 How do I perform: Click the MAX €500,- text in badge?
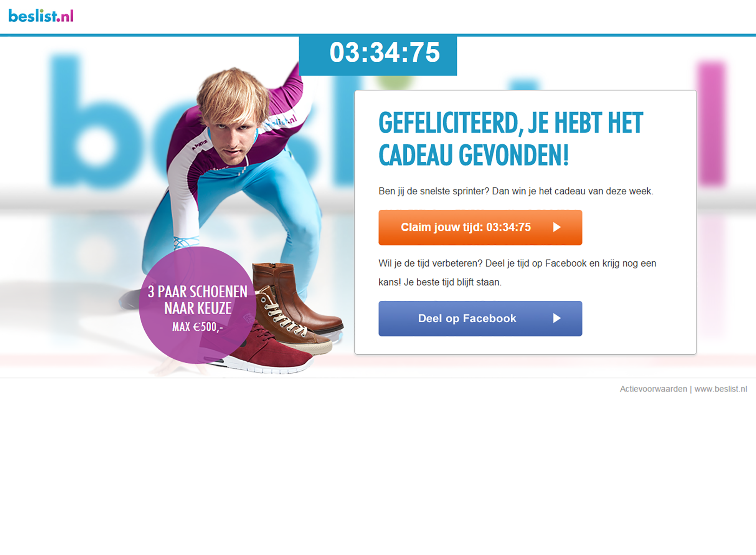coord(197,327)
